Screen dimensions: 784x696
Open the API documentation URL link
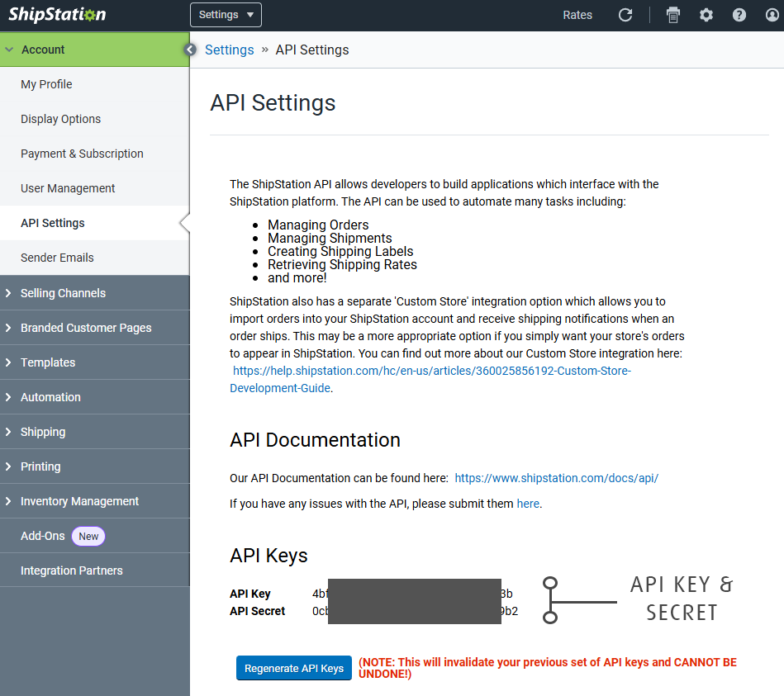[556, 478]
